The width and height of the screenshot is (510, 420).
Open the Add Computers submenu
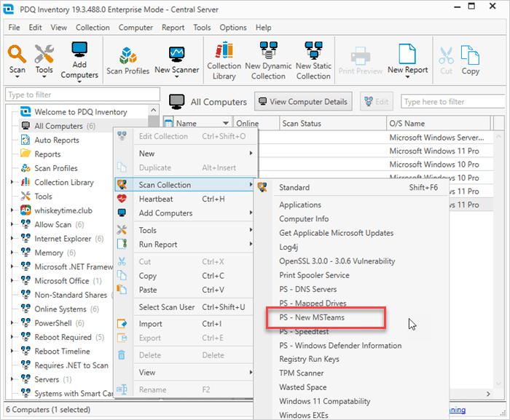tap(184, 213)
